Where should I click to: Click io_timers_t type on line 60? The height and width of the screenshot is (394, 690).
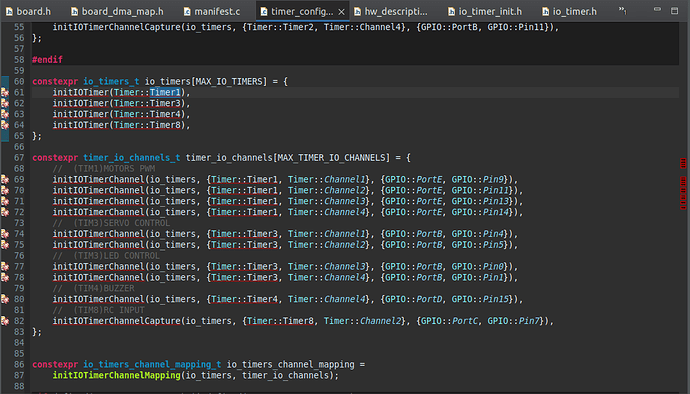[111, 81]
